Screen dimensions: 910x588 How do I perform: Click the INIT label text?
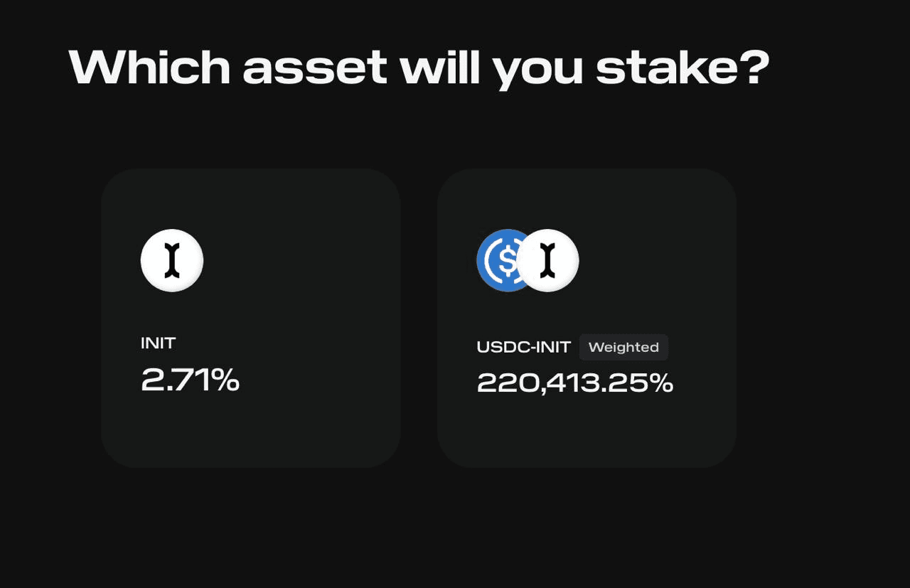pyautogui.click(x=158, y=343)
